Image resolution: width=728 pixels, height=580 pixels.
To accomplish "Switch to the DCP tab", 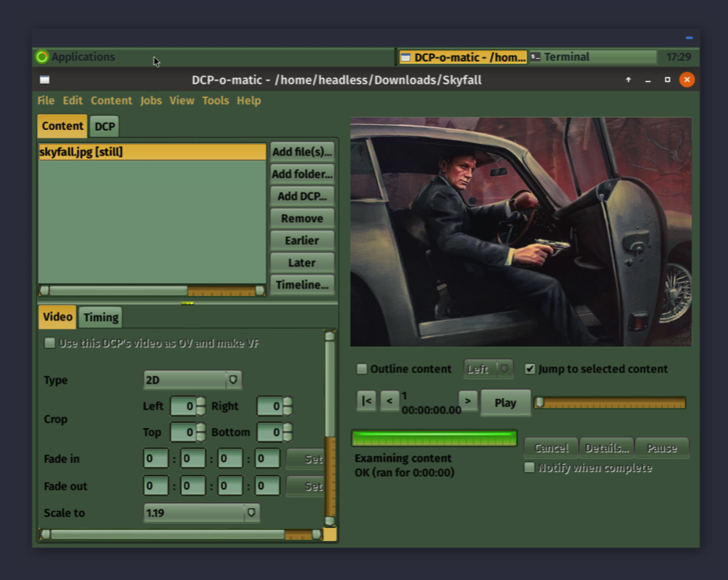I will 104,127.
